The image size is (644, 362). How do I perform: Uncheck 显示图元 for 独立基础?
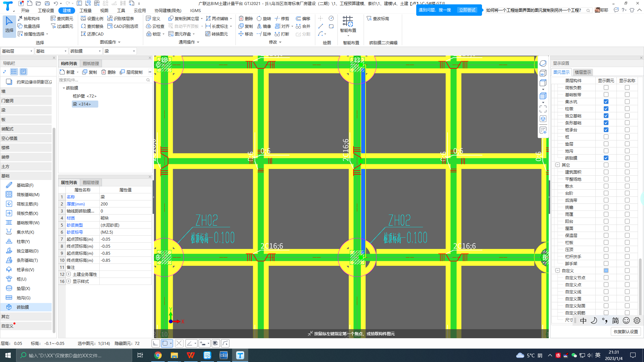click(606, 116)
